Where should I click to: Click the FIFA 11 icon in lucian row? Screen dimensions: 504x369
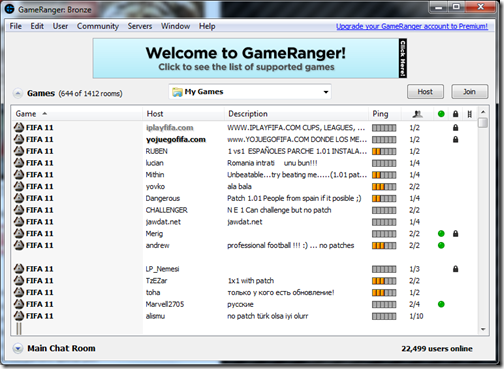coord(19,163)
